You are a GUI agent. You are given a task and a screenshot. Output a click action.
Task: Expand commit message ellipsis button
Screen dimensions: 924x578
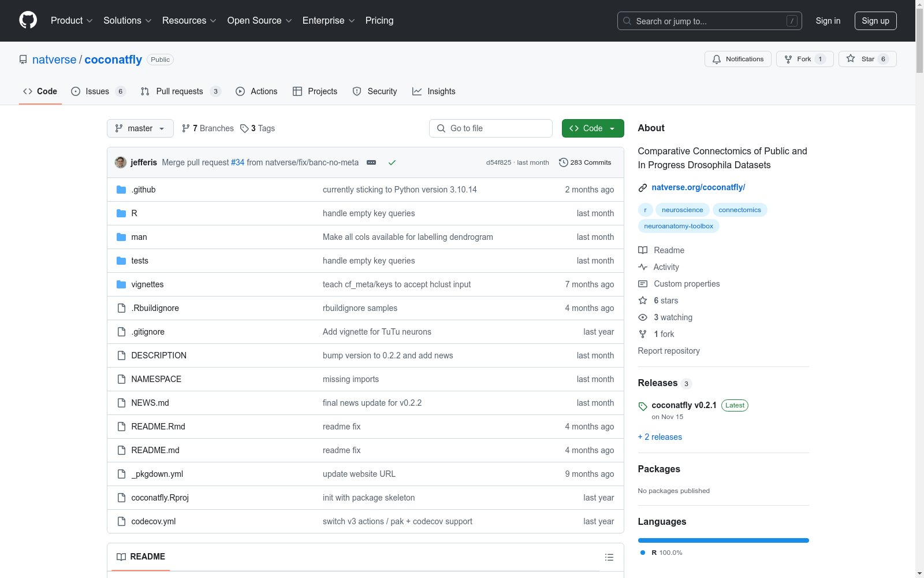point(371,162)
